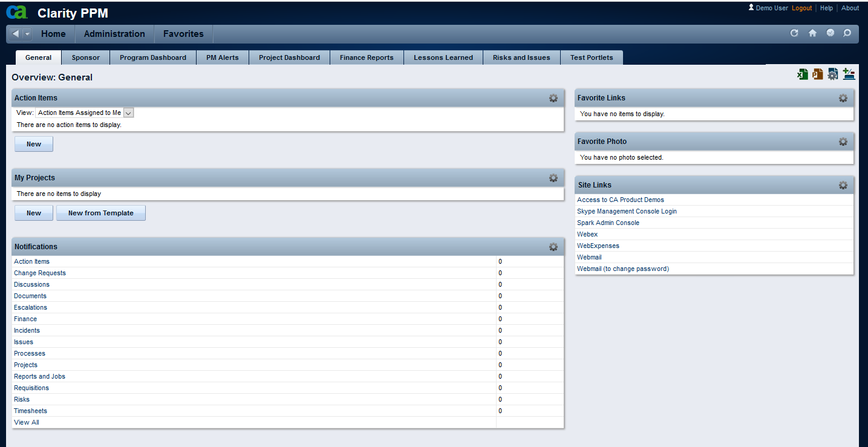868x447 pixels.
Task: Open the Site Links portlet options gear
Action: click(x=843, y=185)
